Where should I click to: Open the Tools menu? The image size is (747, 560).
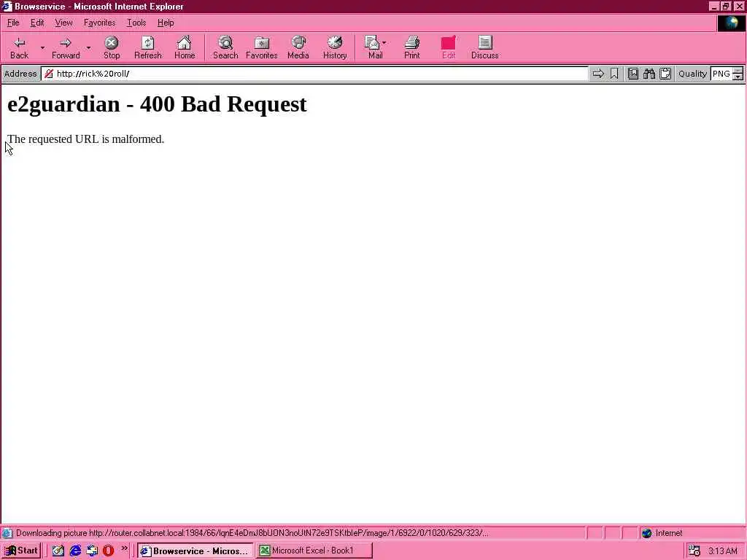pyautogui.click(x=136, y=23)
